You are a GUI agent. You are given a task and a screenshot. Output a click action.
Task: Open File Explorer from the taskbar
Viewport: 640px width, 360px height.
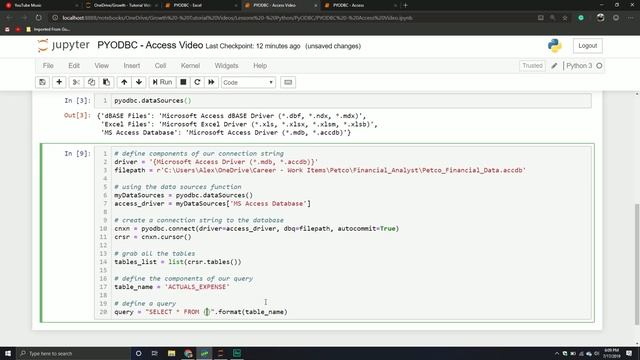(x=171, y=353)
